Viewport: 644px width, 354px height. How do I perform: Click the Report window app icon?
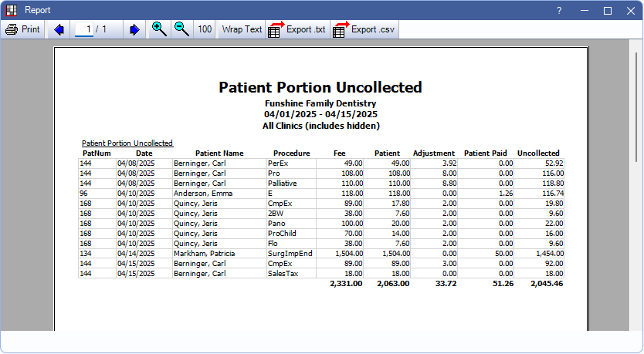[12, 10]
